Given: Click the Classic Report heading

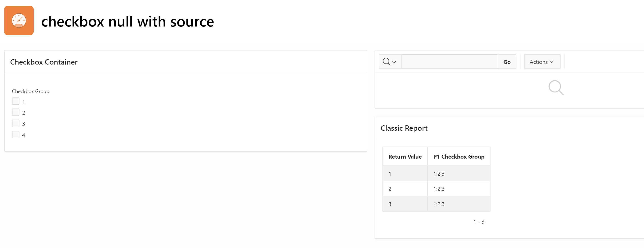Looking at the screenshot, I should 404,128.
